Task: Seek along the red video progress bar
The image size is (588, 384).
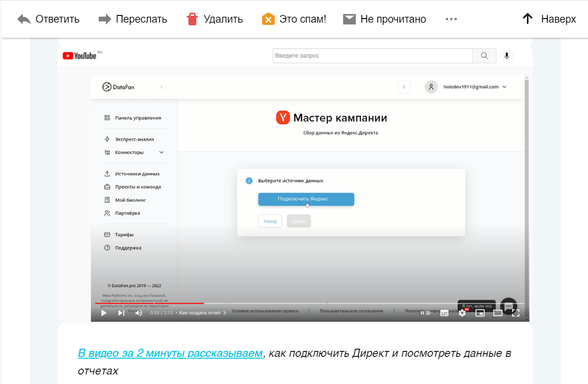Action: click(x=149, y=303)
